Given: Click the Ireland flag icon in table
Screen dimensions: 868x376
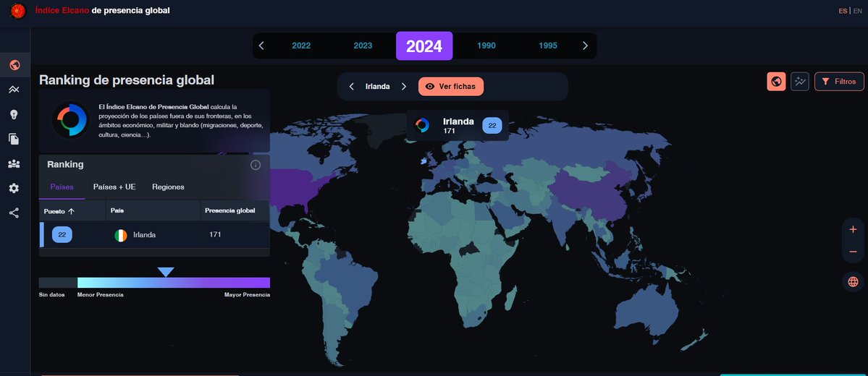Looking at the screenshot, I should pyautogui.click(x=121, y=235).
